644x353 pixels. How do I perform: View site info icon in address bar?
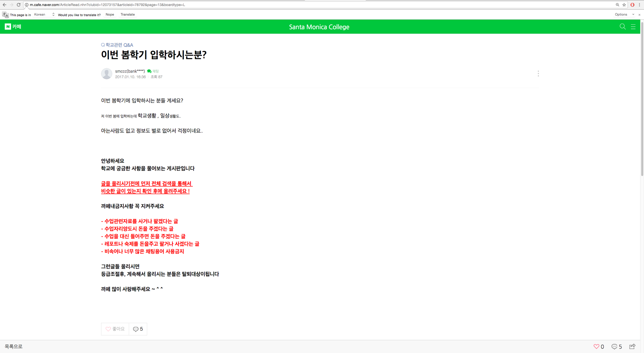(27, 5)
